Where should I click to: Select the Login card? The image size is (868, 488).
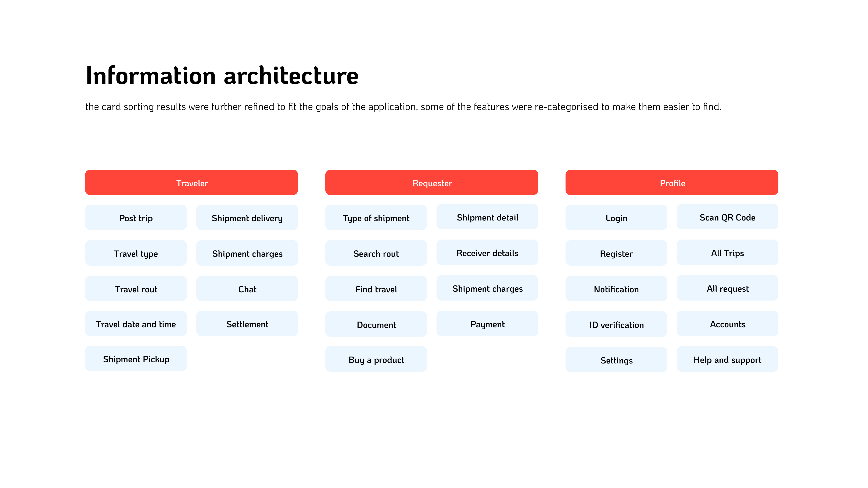coord(616,217)
